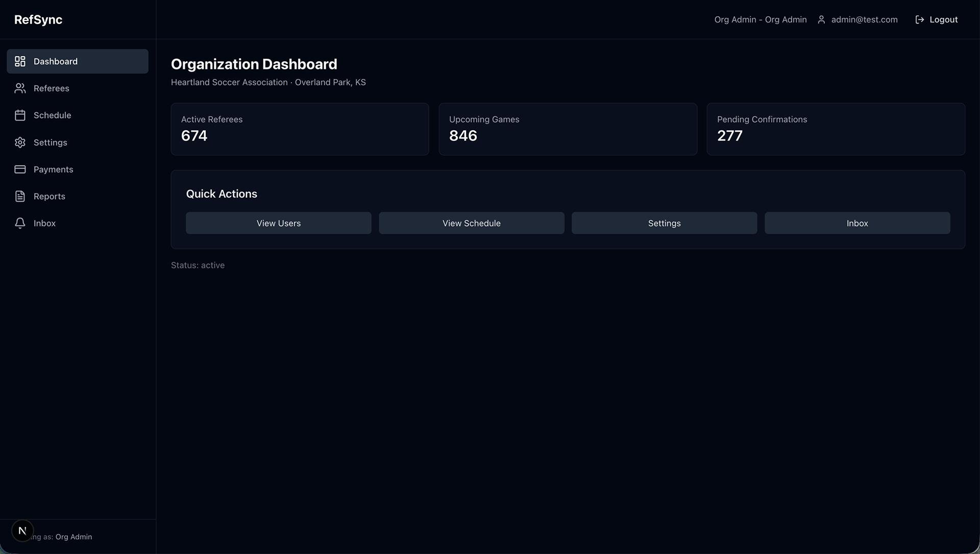
Task: Click the Referees people icon
Action: point(20,88)
